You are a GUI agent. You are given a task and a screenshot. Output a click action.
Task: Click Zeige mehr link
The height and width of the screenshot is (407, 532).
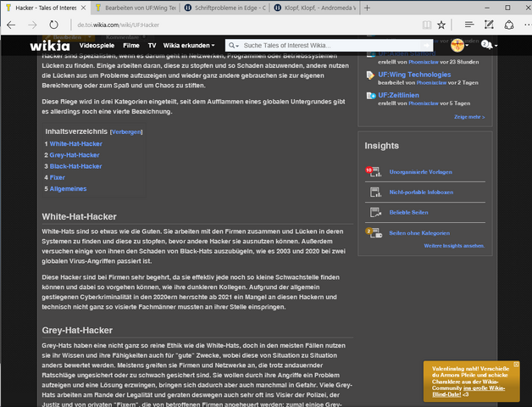tap(469, 117)
